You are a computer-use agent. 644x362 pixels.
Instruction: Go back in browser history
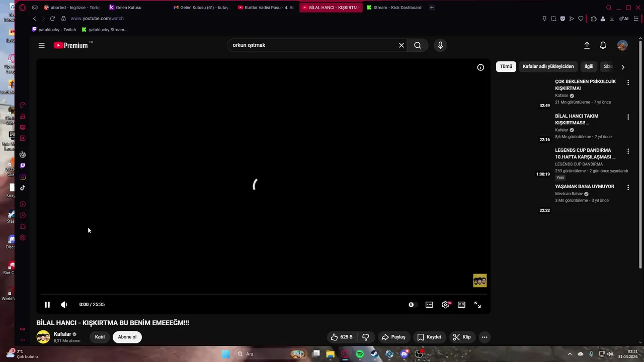[x=34, y=19]
